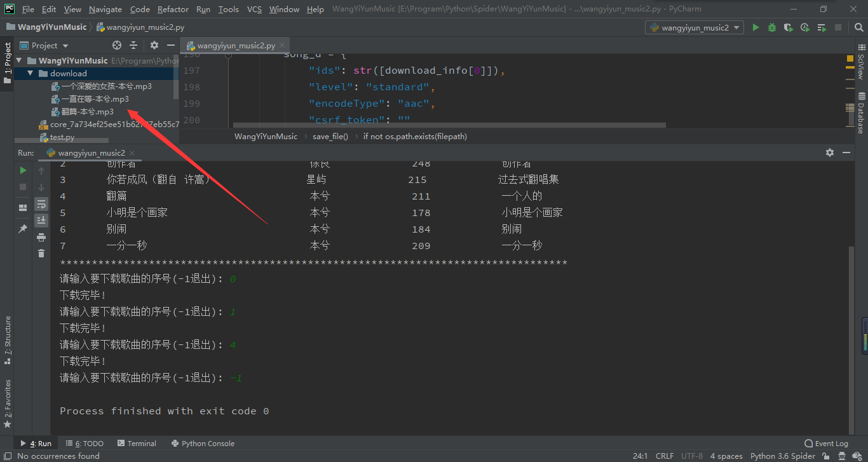Toggle scroll to end in console
Image resolution: width=868 pixels, height=462 pixels.
tap(41, 221)
